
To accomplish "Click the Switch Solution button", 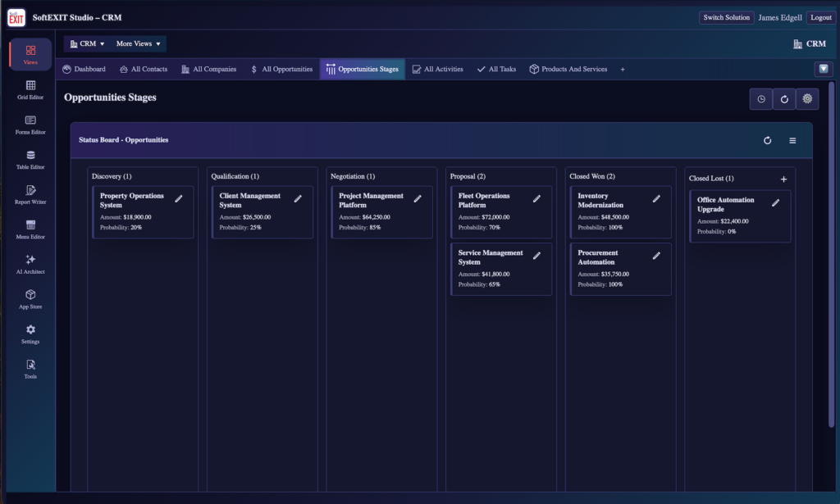I will 727,18.
